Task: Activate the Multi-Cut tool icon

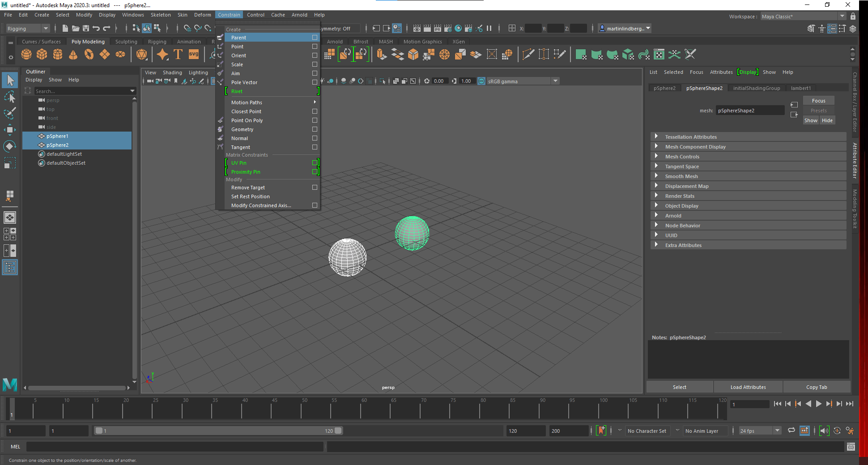Action: pos(528,54)
